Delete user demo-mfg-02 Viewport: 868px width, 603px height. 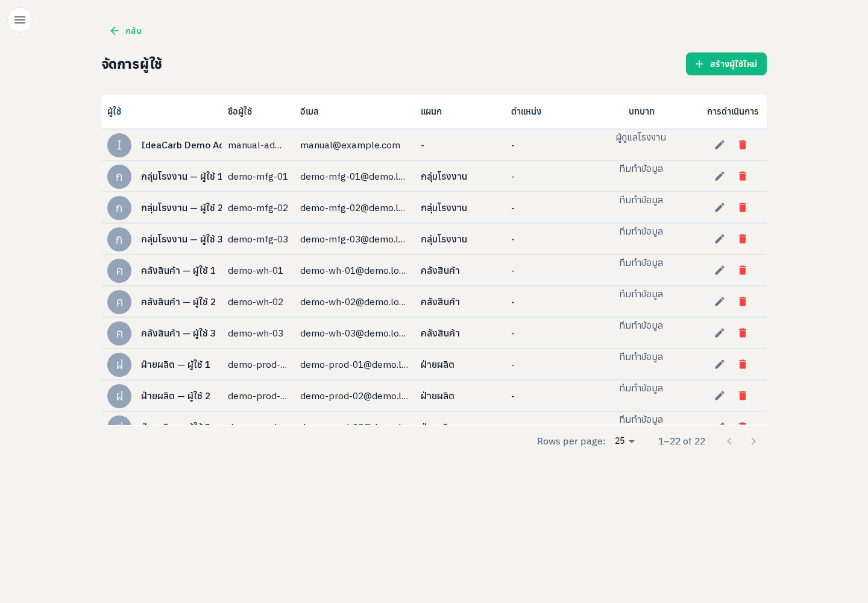click(x=743, y=207)
